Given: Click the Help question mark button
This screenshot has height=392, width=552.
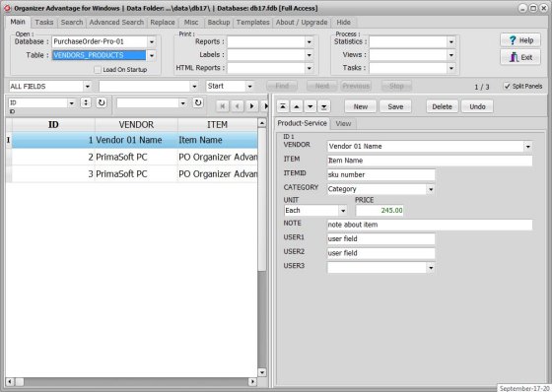Looking at the screenshot, I should pos(520,40).
